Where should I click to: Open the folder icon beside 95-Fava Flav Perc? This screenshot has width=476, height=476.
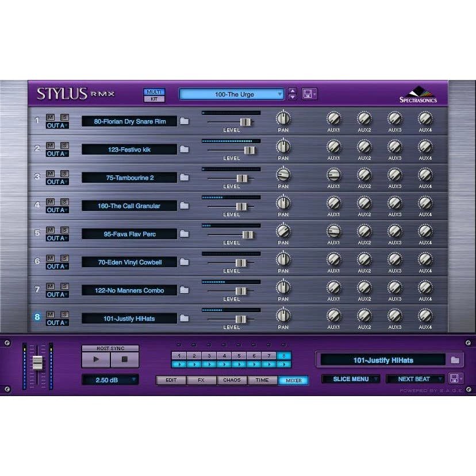185,234
